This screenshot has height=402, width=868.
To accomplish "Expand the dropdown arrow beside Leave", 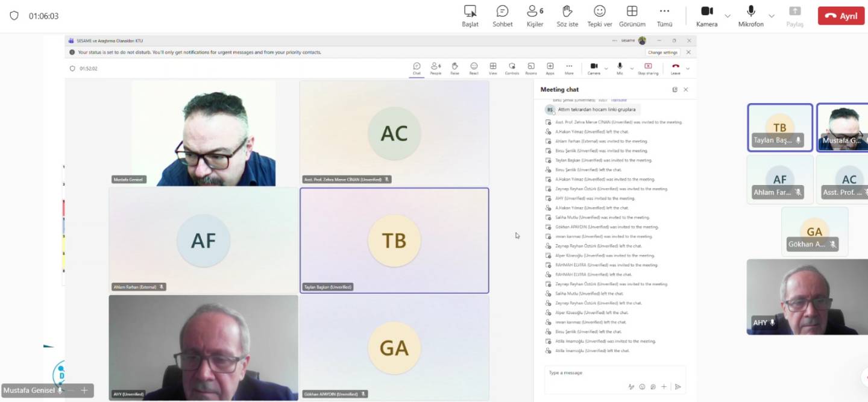I will pyautogui.click(x=688, y=69).
